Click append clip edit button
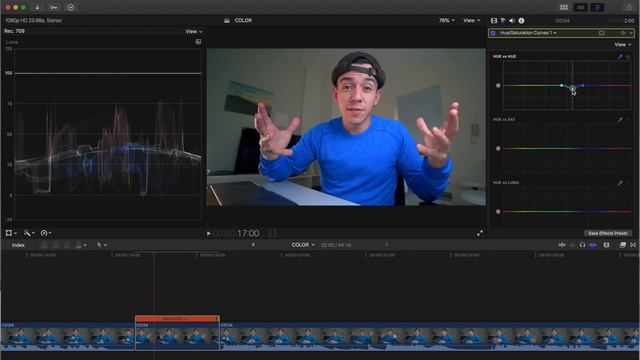640x360 pixels. coord(67,245)
